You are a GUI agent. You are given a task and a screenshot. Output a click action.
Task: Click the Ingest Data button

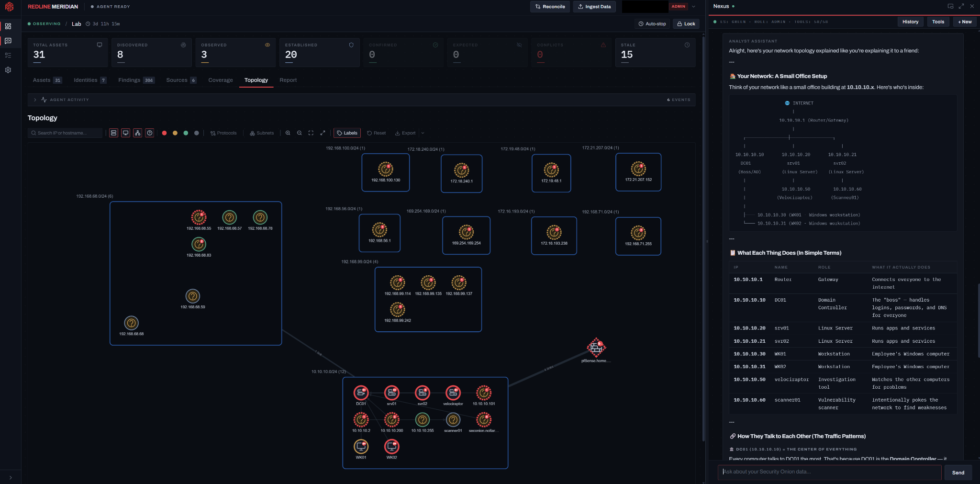[x=594, y=7]
